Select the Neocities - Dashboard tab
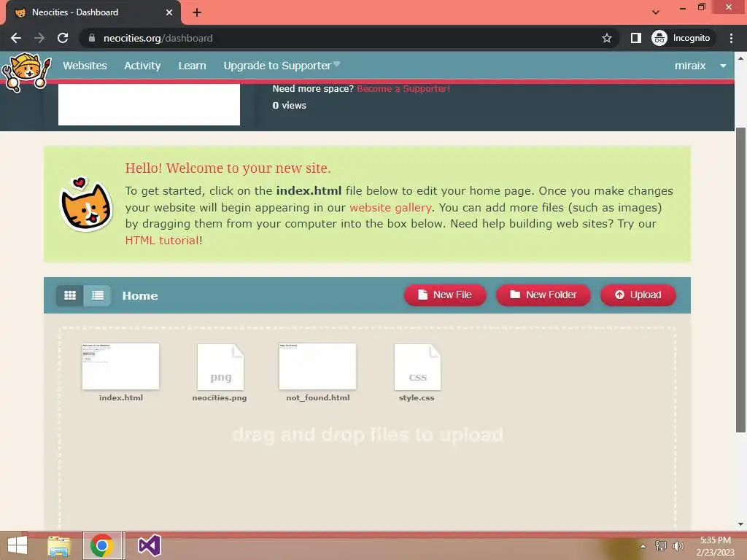This screenshot has height=560, width=747. click(93, 12)
